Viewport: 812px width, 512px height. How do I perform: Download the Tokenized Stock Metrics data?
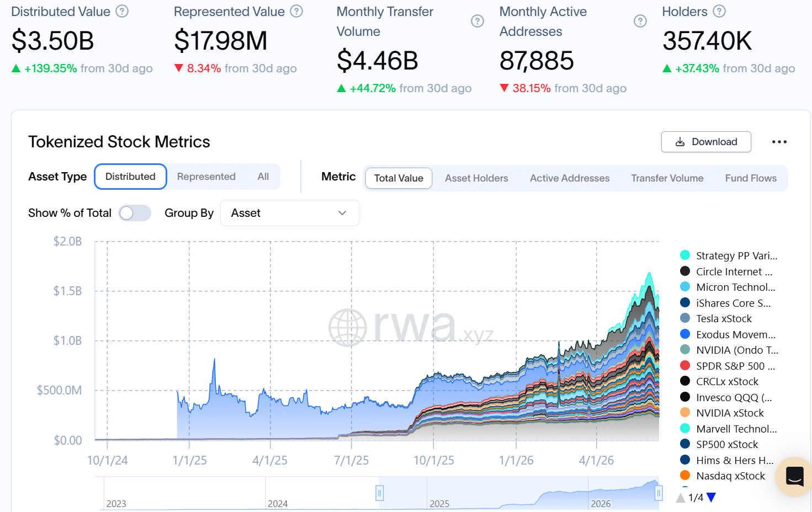tap(706, 142)
